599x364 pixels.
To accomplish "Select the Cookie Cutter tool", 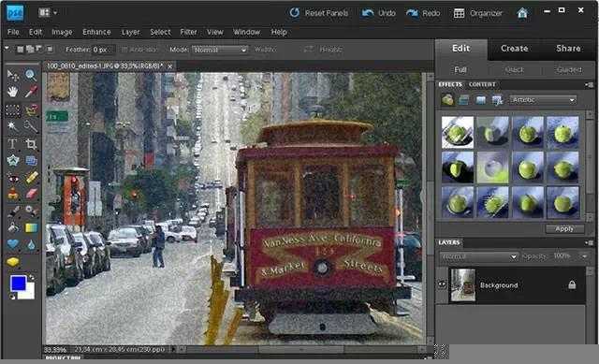I will coord(12,160).
